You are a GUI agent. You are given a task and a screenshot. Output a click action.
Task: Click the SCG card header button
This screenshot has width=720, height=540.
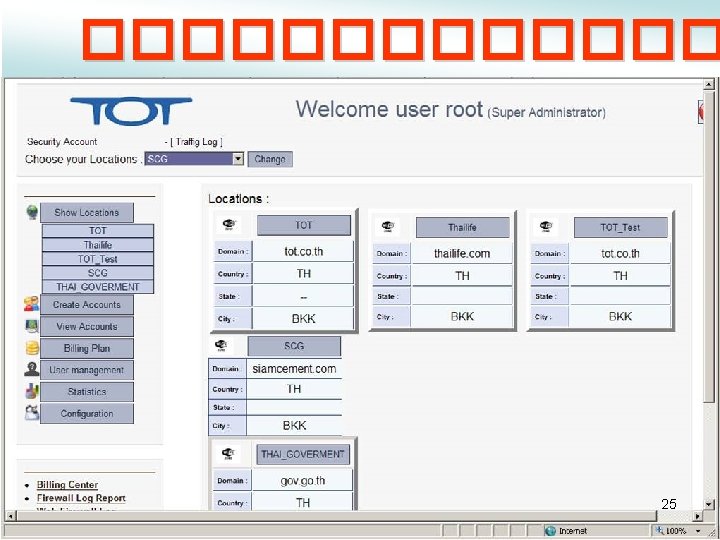[294, 346]
